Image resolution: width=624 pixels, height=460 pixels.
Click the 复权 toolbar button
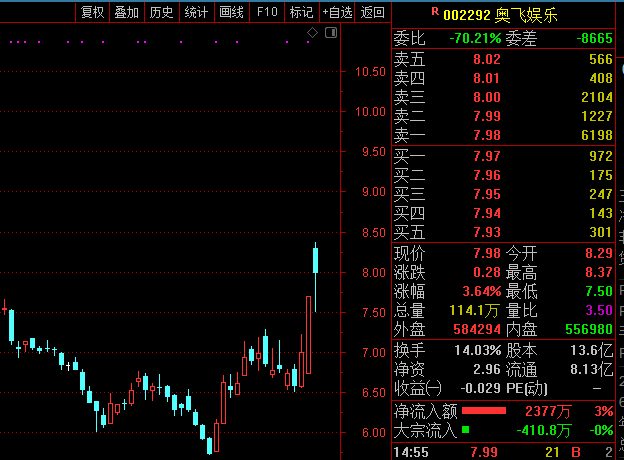tap(92, 12)
